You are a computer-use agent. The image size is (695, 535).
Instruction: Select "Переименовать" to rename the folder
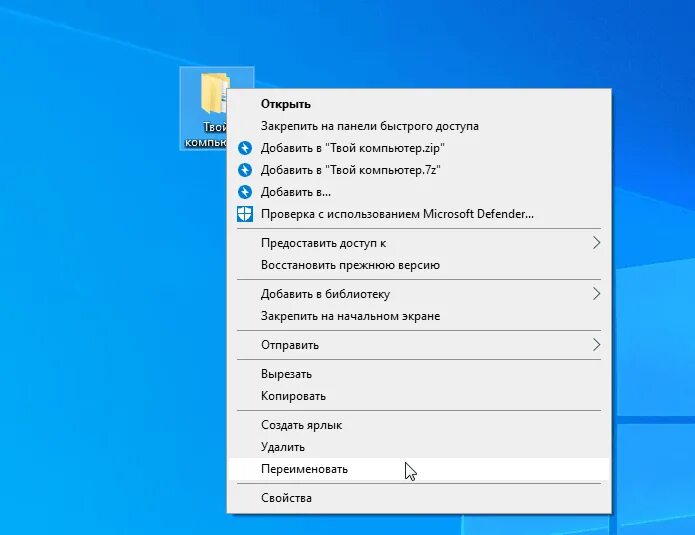coord(419,469)
